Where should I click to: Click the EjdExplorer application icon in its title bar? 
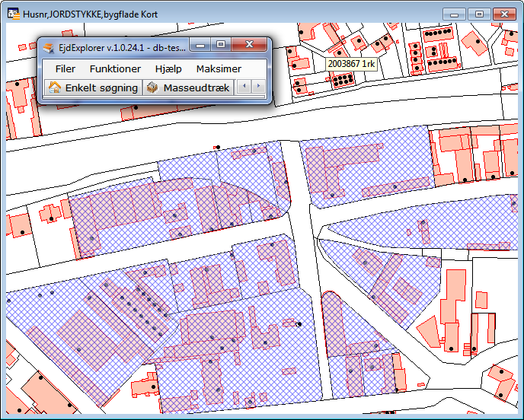point(49,48)
